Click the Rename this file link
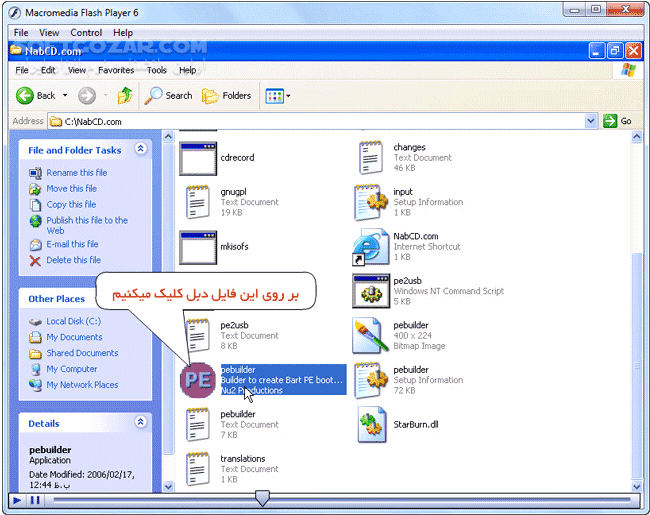The image size is (650, 515). pos(76,173)
